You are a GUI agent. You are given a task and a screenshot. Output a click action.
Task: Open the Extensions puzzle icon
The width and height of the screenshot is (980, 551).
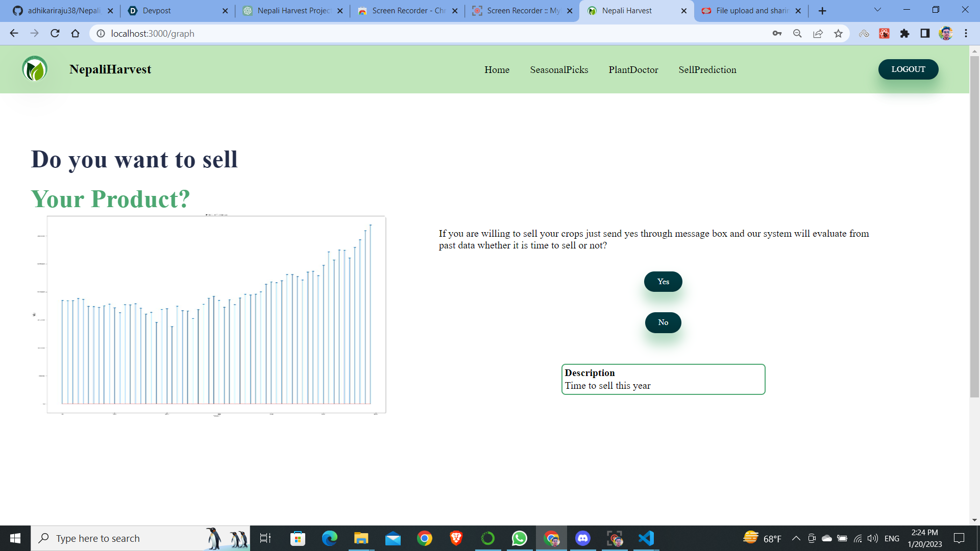pyautogui.click(x=904, y=34)
